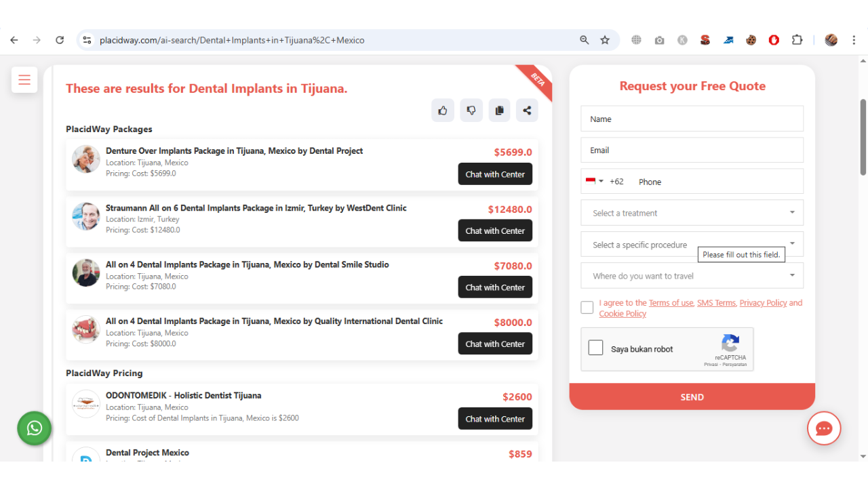Screen dimensions: 868x488
Task: Open the Privacy Policy link
Action: coord(762,302)
